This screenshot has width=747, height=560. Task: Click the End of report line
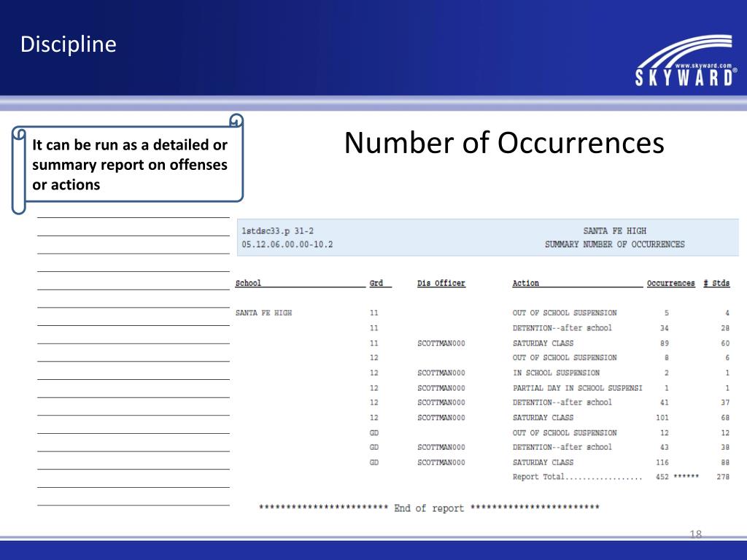[429, 508]
